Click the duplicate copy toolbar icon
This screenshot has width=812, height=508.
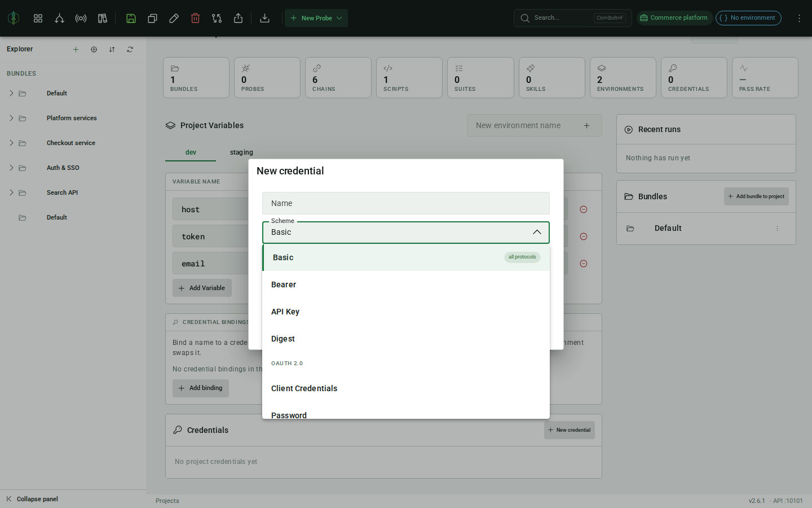tap(152, 18)
